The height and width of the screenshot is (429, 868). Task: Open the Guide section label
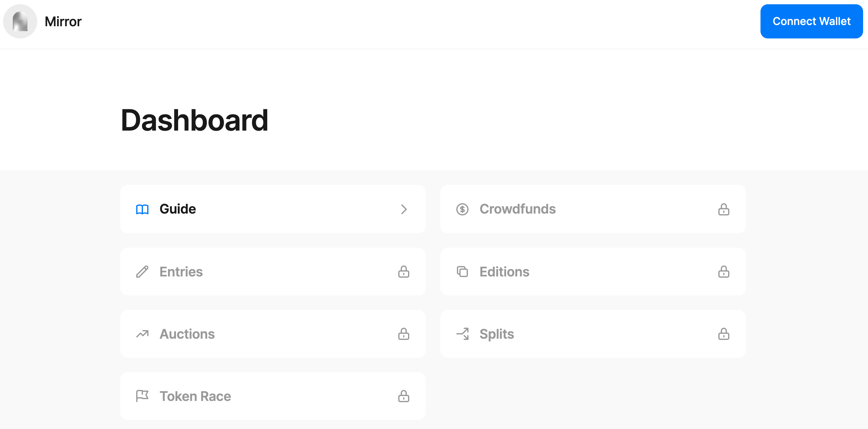pos(177,209)
